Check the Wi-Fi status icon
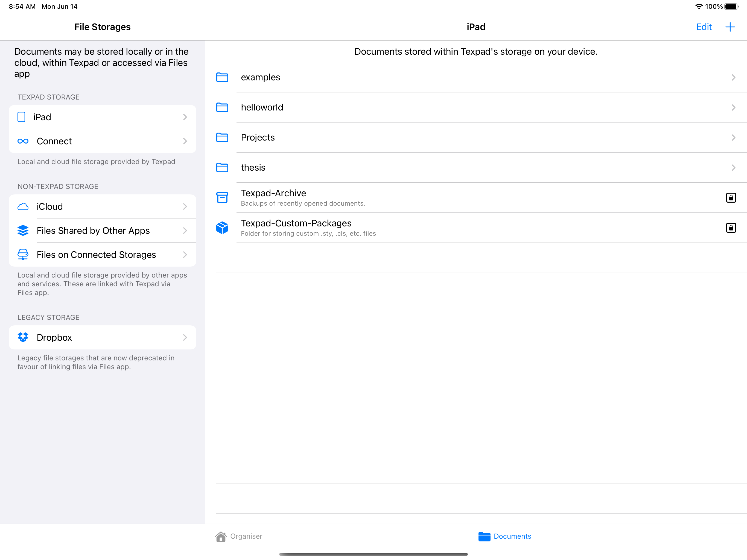Screen dimensions: 747x560 (x=699, y=6)
